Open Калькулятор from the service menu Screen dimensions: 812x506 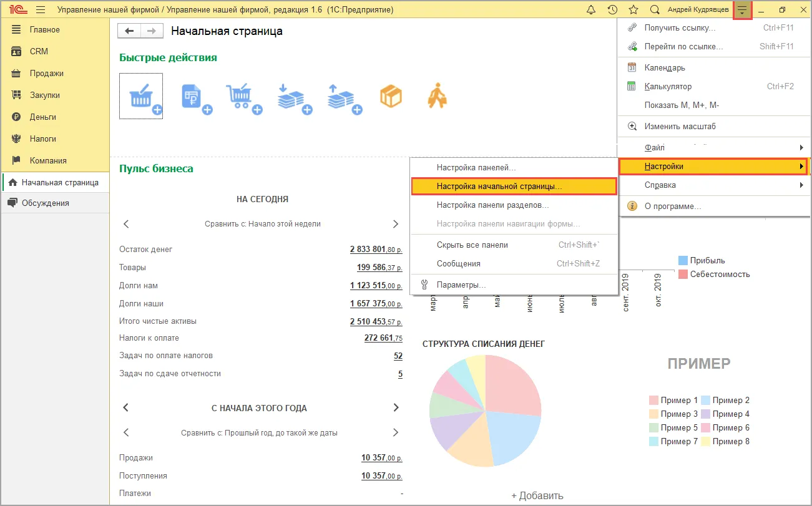(713, 86)
